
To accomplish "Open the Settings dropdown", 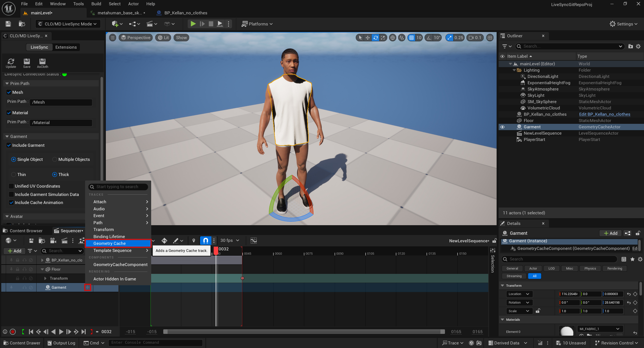I will click(624, 24).
